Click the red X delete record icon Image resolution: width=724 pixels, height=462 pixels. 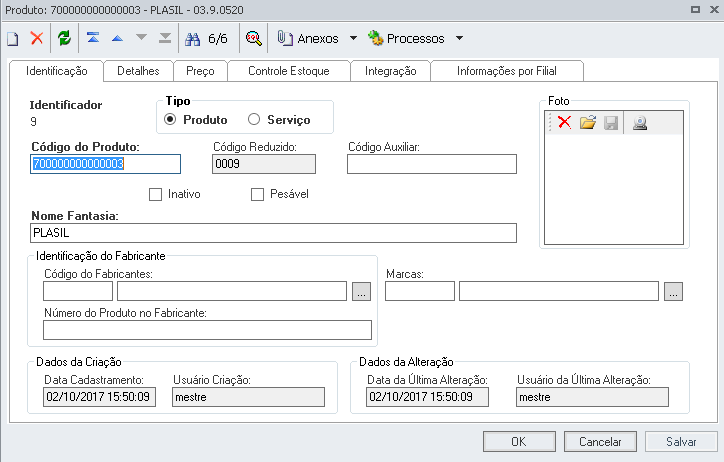37,38
